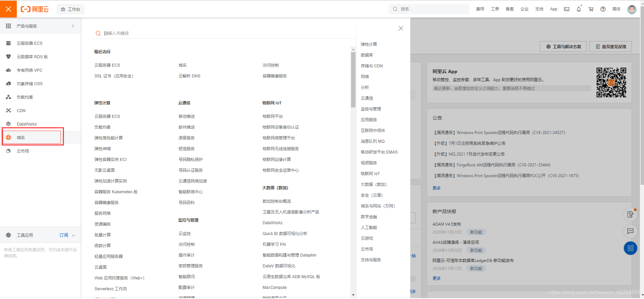Image resolution: width=644 pixels, height=299 pixels.
Task: Click the 云服务器 ECS sidebar icon
Action: pos(8,43)
